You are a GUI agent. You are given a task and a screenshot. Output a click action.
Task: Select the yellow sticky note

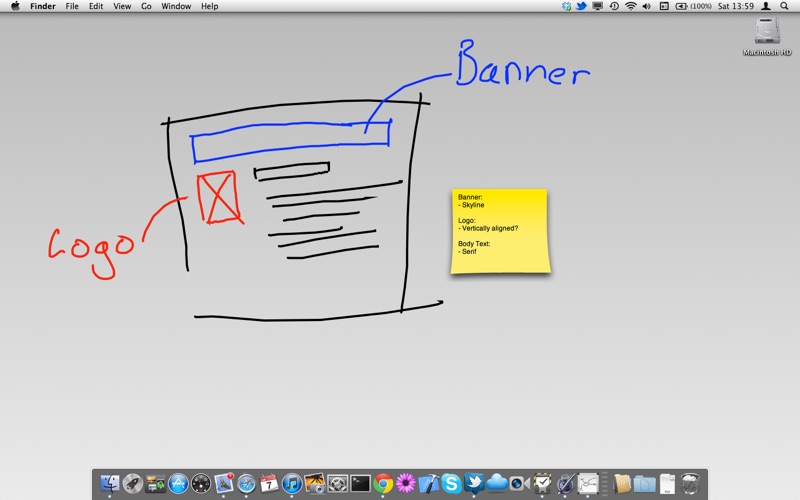(499, 230)
